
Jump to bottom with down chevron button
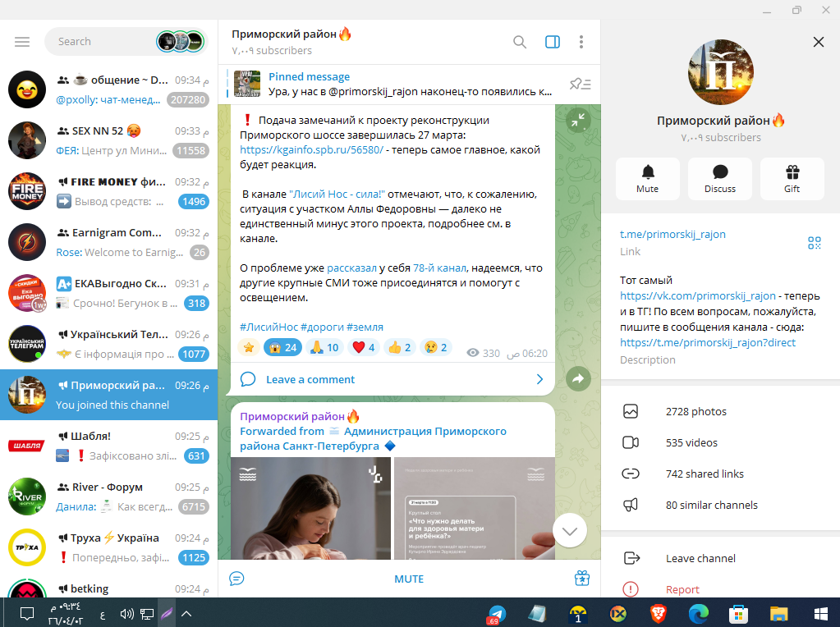(x=570, y=531)
